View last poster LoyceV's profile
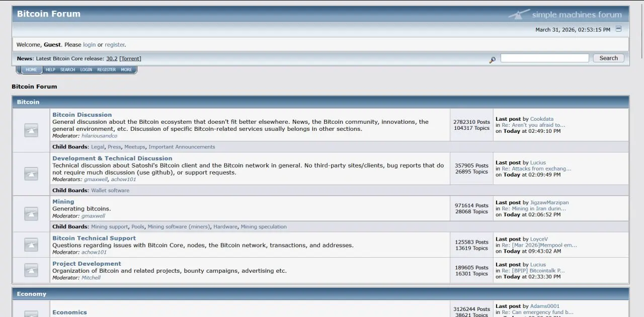This screenshot has height=317, width=644. [539, 240]
